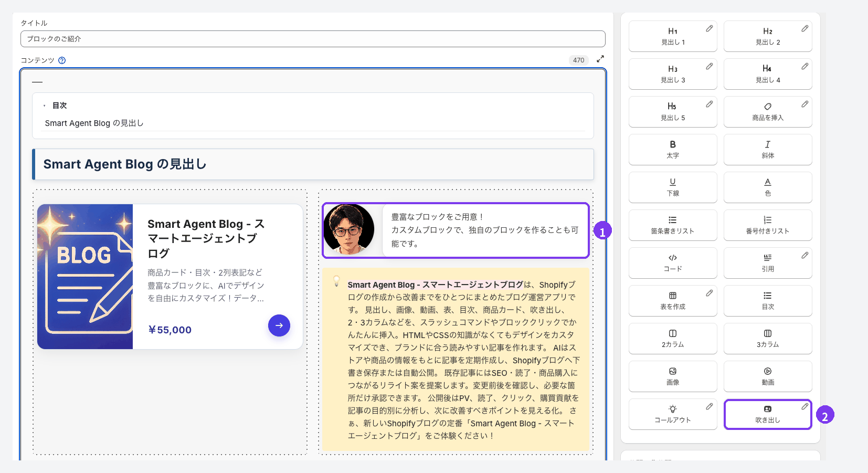Edit the 表を作成 block style pencil

(x=710, y=293)
